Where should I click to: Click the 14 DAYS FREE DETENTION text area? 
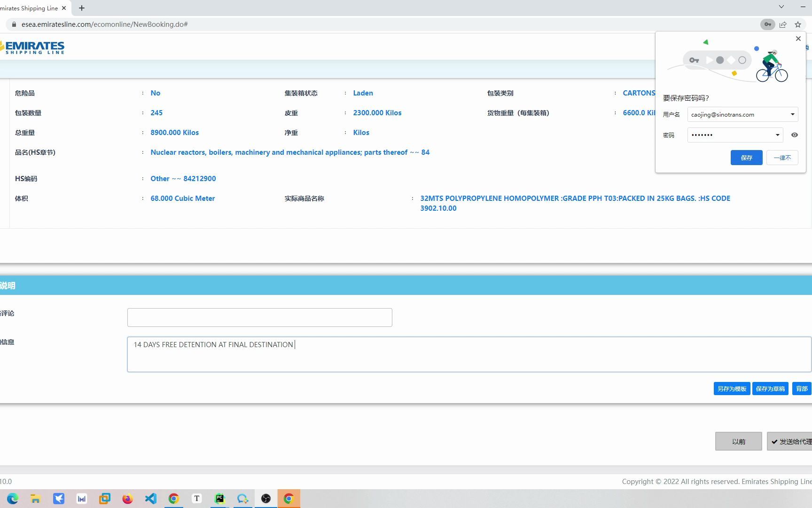coord(469,354)
